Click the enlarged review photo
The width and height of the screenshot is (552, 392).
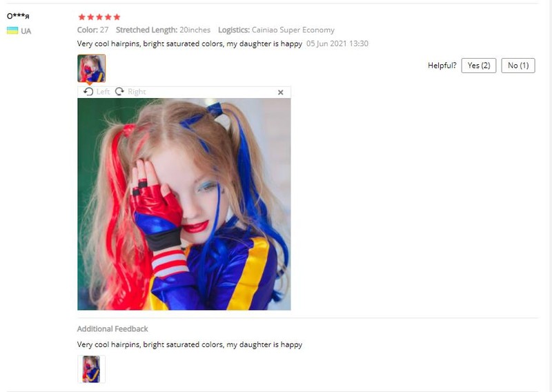point(184,204)
